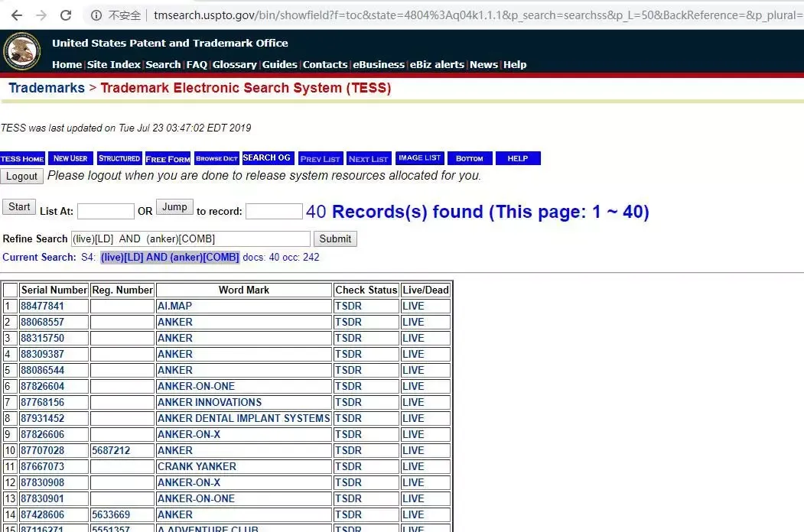This screenshot has height=532, width=804.
Task: Click the highlighted current search query link
Action: [x=170, y=258]
